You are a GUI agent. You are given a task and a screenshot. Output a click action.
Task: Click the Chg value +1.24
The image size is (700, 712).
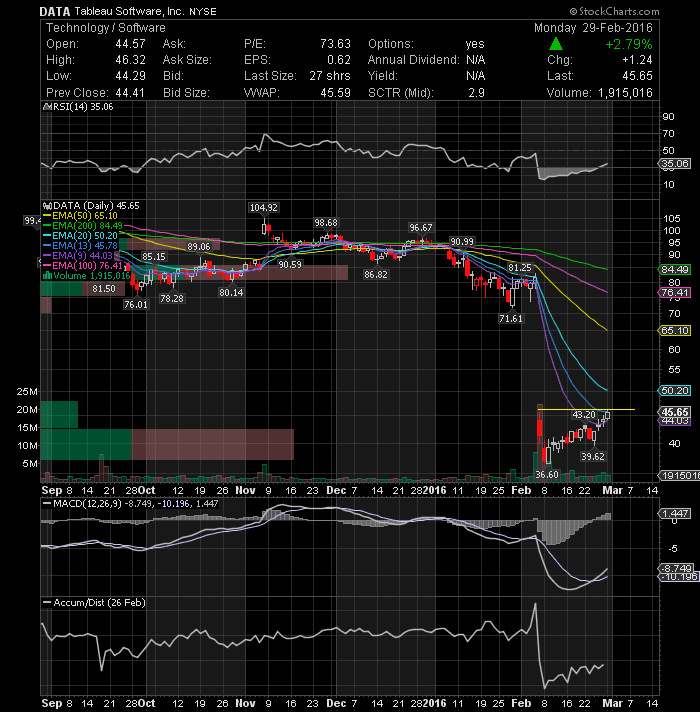tap(637, 60)
